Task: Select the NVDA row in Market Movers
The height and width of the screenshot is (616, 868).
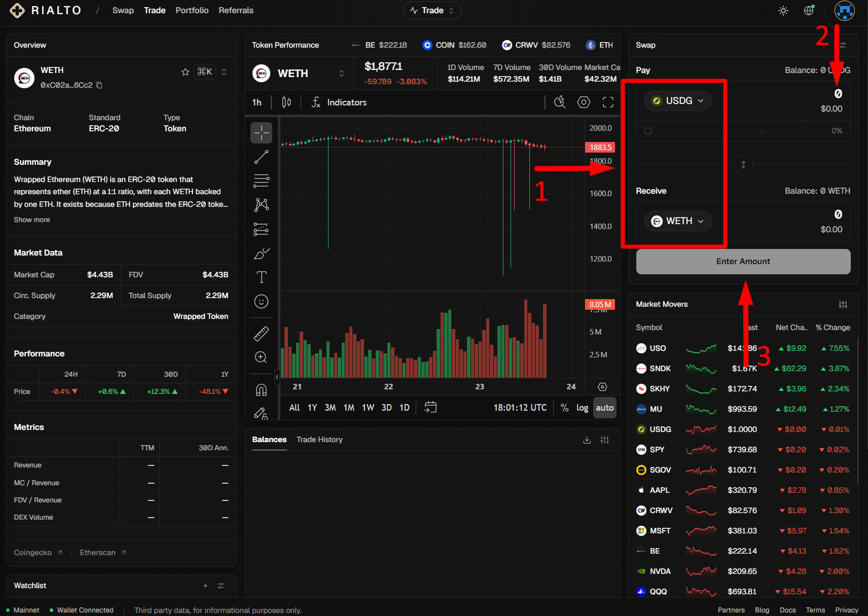Action: (x=743, y=571)
